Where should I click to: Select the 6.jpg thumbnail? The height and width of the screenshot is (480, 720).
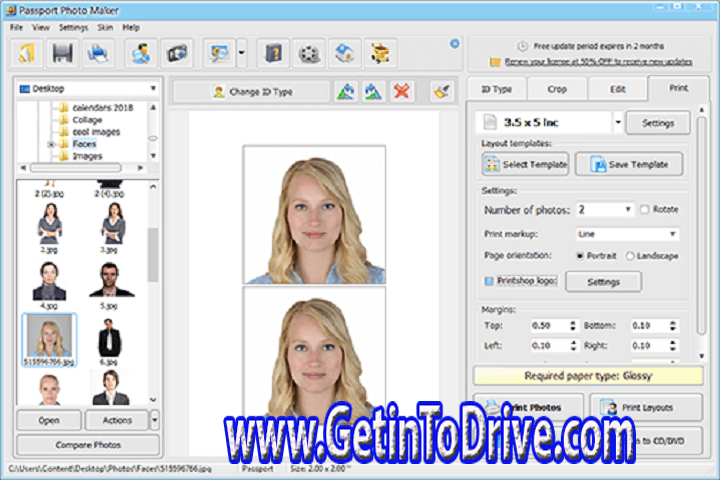(109, 341)
